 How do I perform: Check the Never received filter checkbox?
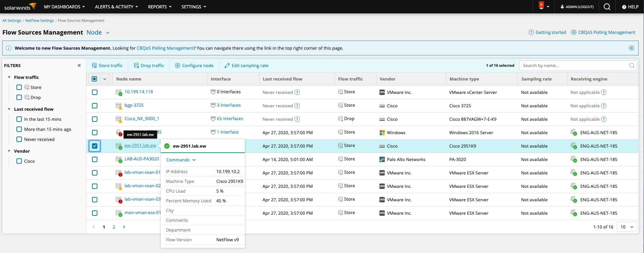[19, 139]
